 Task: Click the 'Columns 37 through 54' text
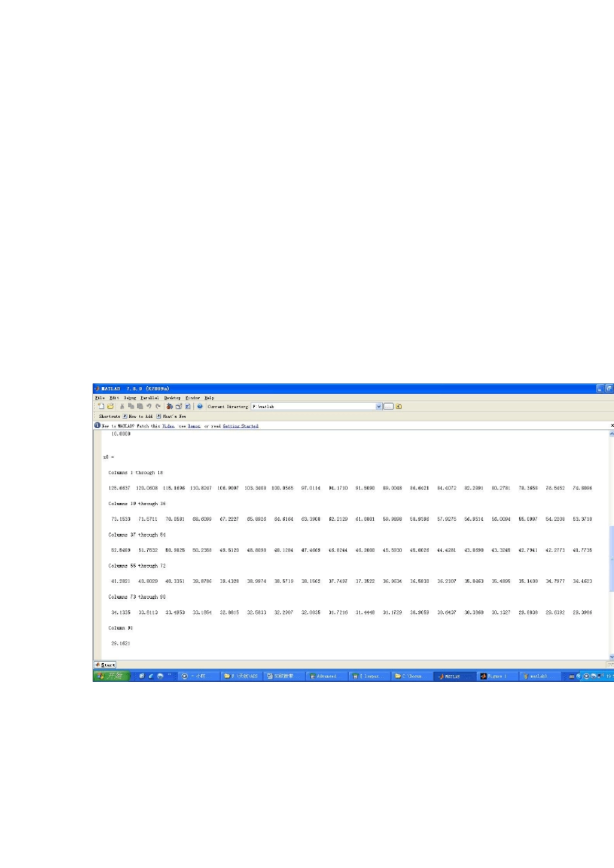point(137,535)
